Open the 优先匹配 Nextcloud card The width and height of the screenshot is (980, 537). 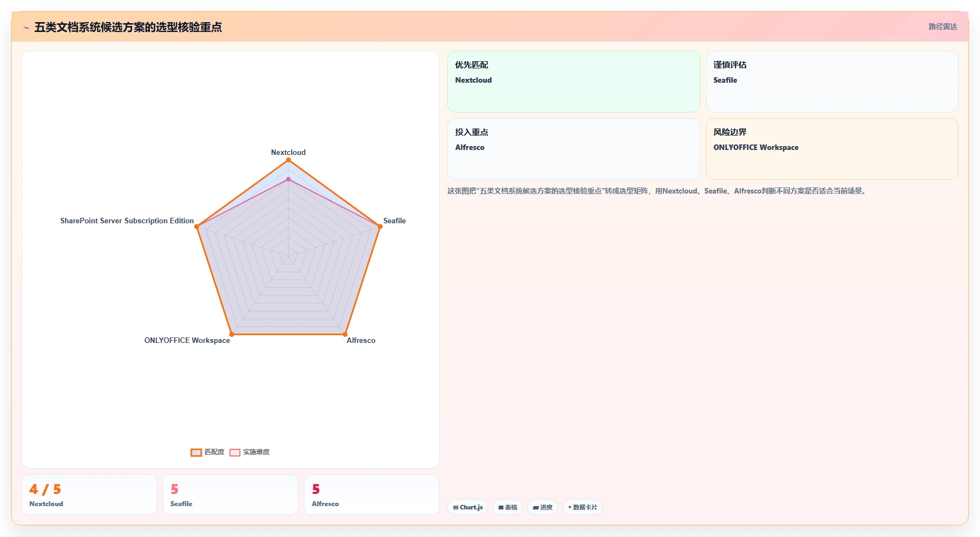(x=574, y=82)
